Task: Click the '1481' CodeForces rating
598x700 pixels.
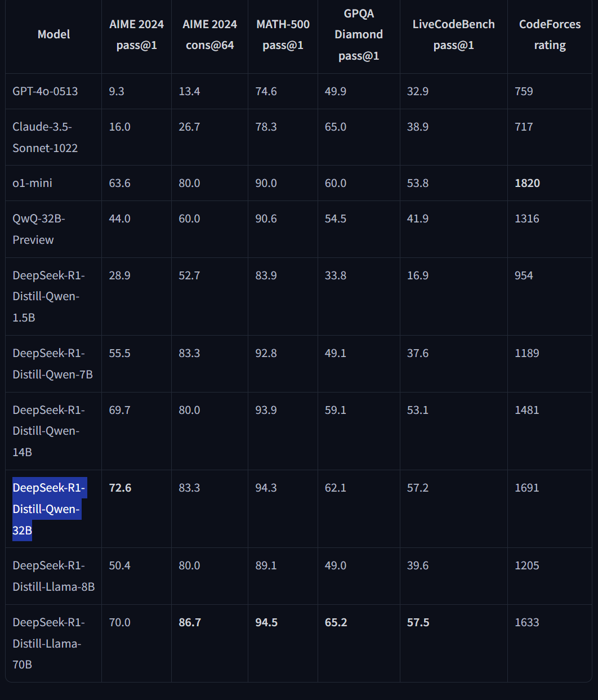Action: click(x=527, y=410)
